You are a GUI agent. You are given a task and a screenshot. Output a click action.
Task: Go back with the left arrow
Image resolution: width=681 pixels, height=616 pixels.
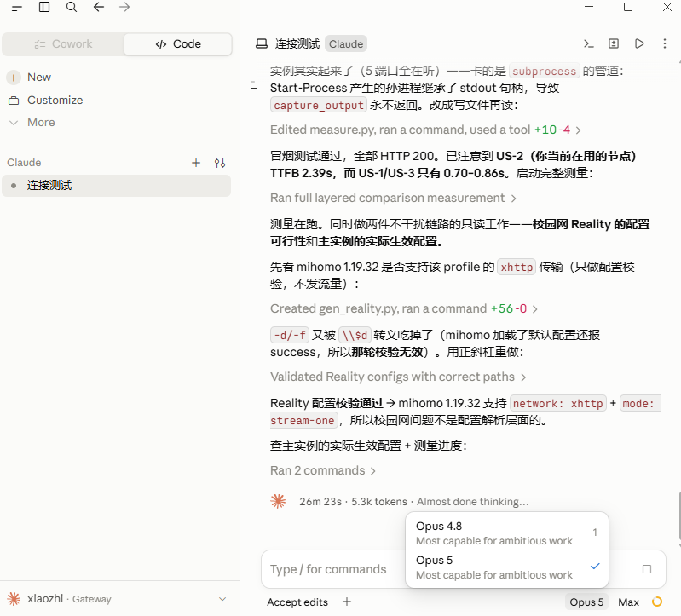coord(99,7)
